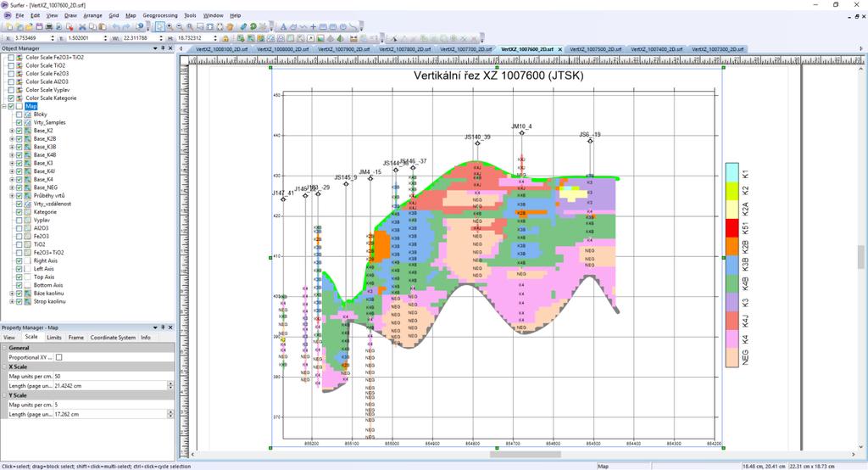868x470 pixels.
Task: Switch to VertXZ_1008000_2D.srf tab
Action: coord(282,49)
